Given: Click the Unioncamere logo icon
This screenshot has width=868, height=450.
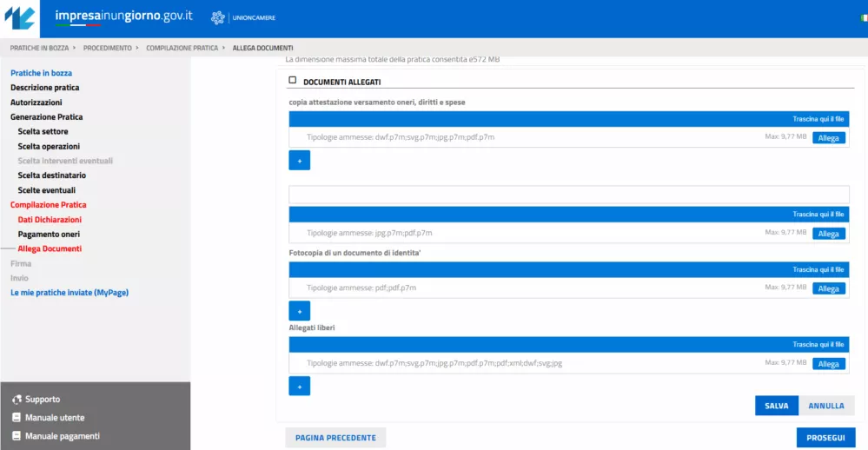Looking at the screenshot, I should coord(218,17).
